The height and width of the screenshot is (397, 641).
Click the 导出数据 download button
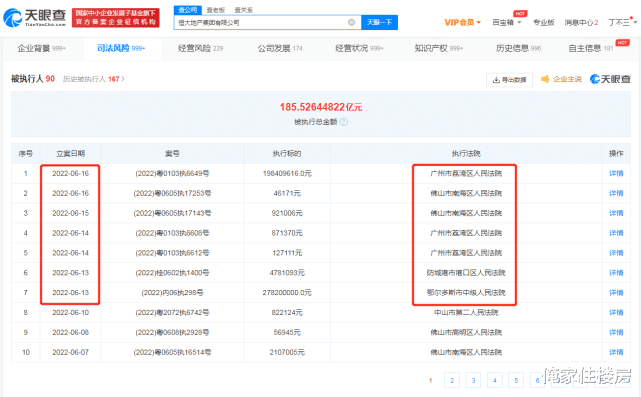click(x=509, y=80)
